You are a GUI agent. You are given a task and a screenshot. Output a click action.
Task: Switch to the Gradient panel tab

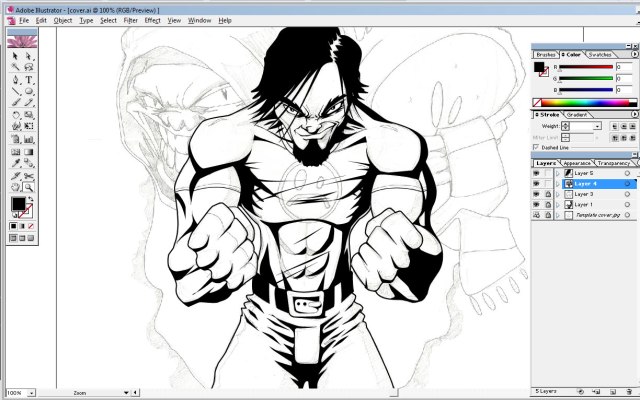tap(577, 115)
